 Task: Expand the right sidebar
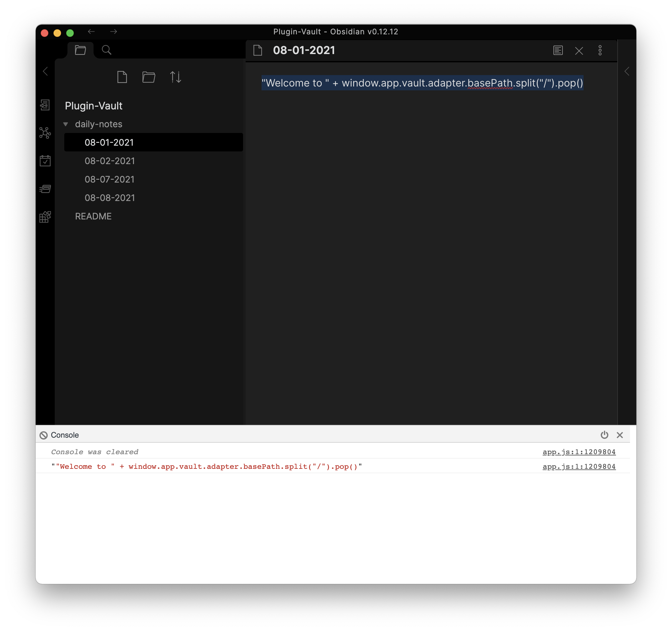click(x=627, y=71)
